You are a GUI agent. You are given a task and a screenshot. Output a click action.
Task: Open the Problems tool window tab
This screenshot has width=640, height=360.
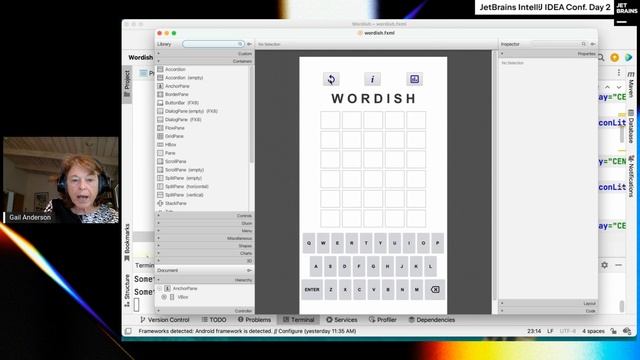254,320
